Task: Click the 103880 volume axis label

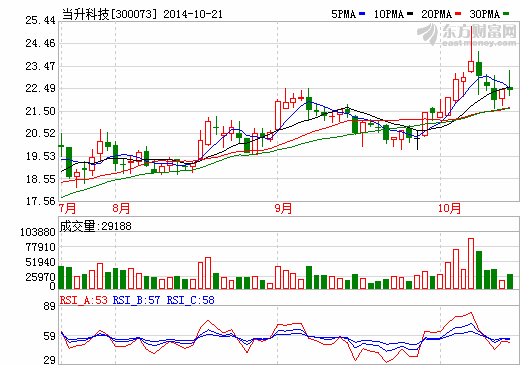Action: 38,232
